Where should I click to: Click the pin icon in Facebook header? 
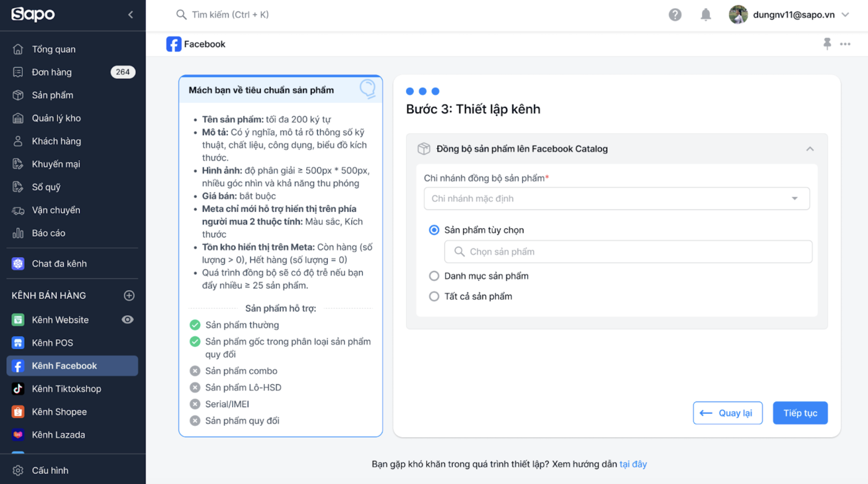[x=827, y=44]
